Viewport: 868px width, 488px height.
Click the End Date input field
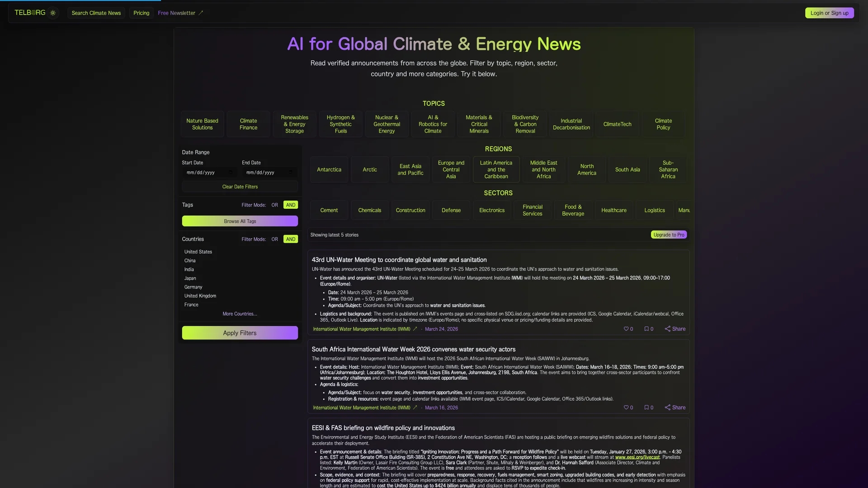(269, 173)
